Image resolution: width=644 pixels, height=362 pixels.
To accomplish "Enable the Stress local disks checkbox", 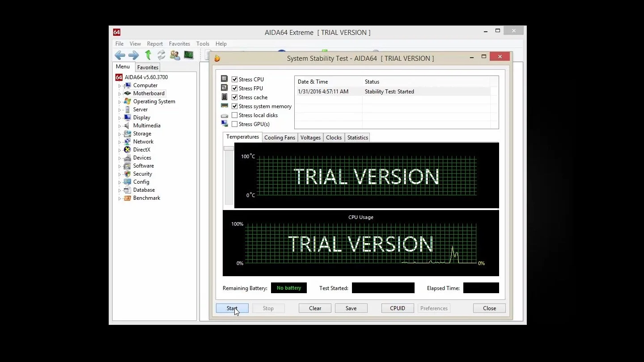I will coord(234,115).
